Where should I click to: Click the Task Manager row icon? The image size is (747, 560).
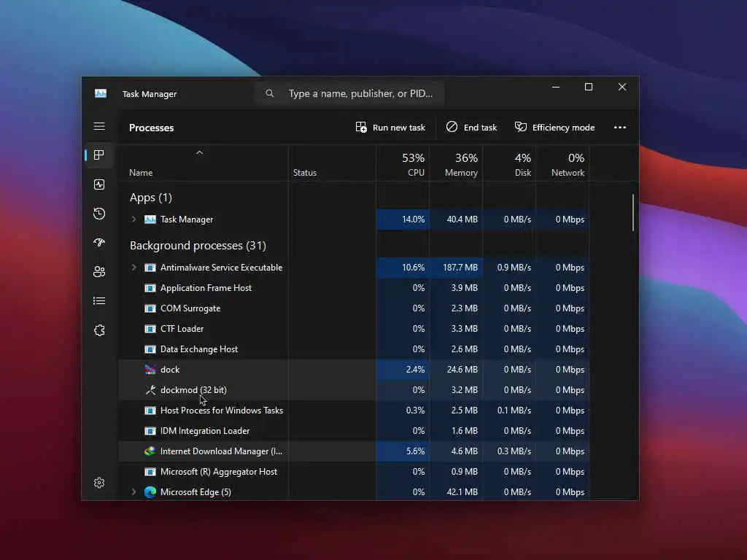[x=150, y=219]
